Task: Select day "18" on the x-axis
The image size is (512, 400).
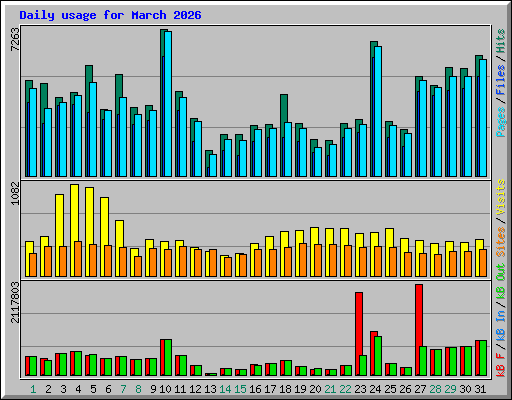Action: click(285, 389)
